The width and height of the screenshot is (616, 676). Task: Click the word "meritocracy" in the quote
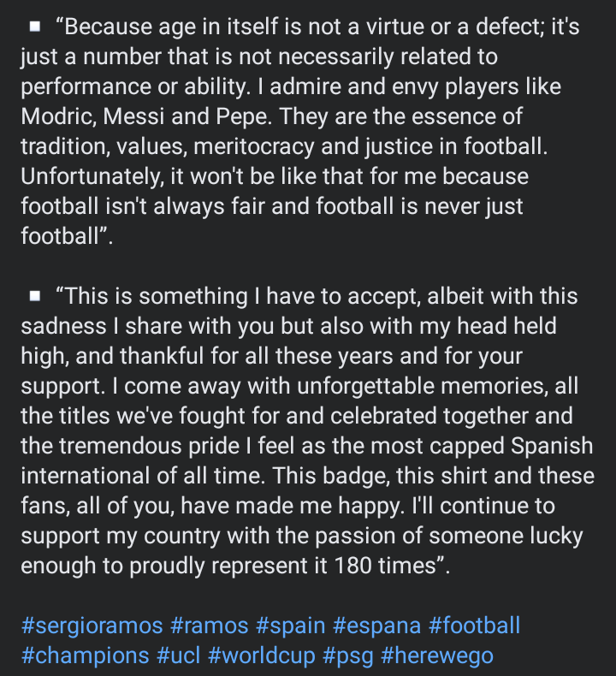tap(254, 146)
